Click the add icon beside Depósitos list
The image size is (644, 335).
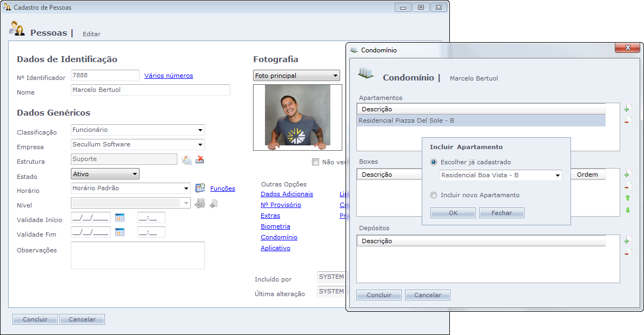coord(627,240)
